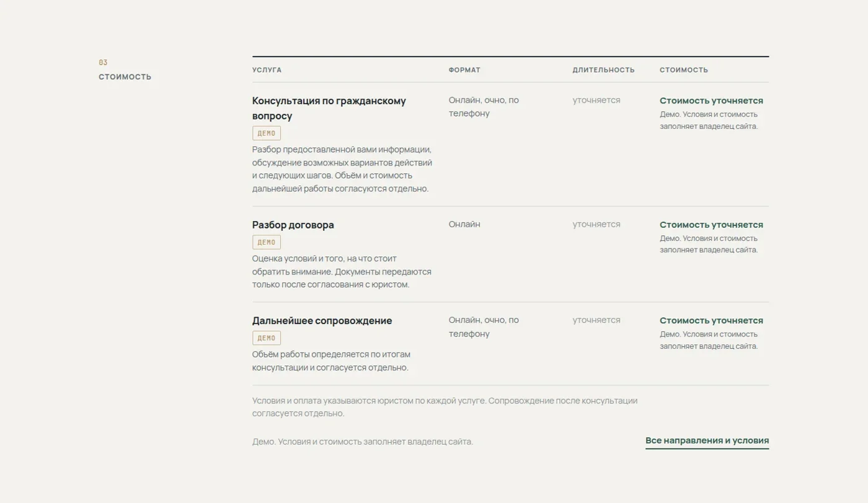
Task: Click 'Стоимость уточняется' in the consultation row
Action: click(711, 100)
